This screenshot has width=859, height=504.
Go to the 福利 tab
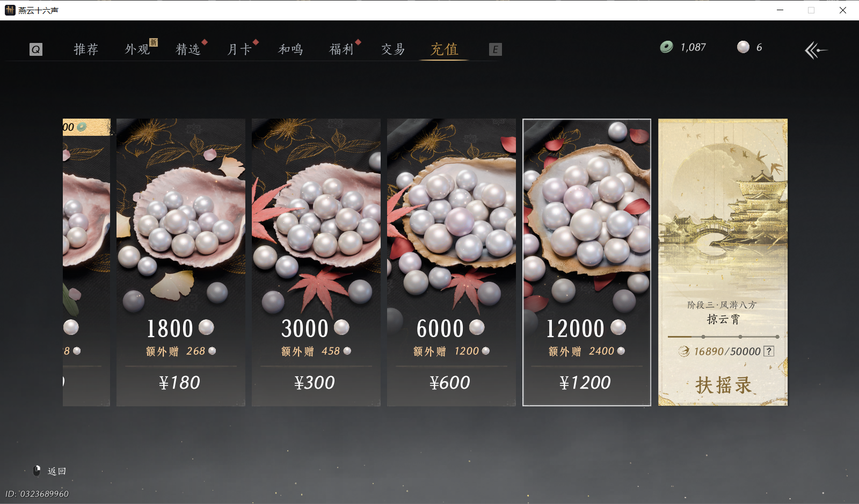coord(342,49)
